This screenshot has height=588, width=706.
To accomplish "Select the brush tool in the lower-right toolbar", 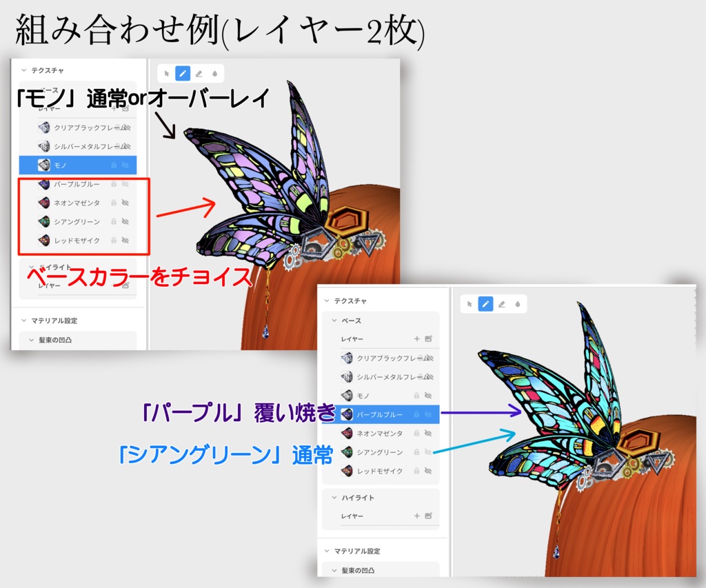I will coord(486,304).
